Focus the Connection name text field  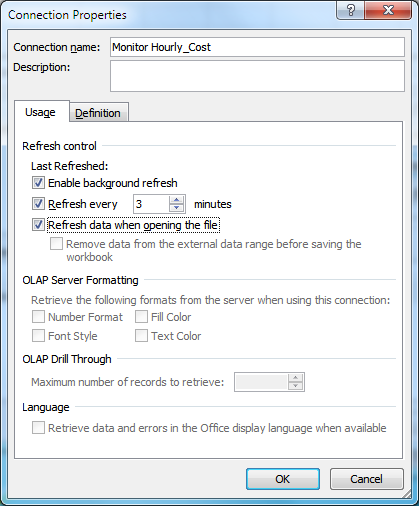(257, 47)
